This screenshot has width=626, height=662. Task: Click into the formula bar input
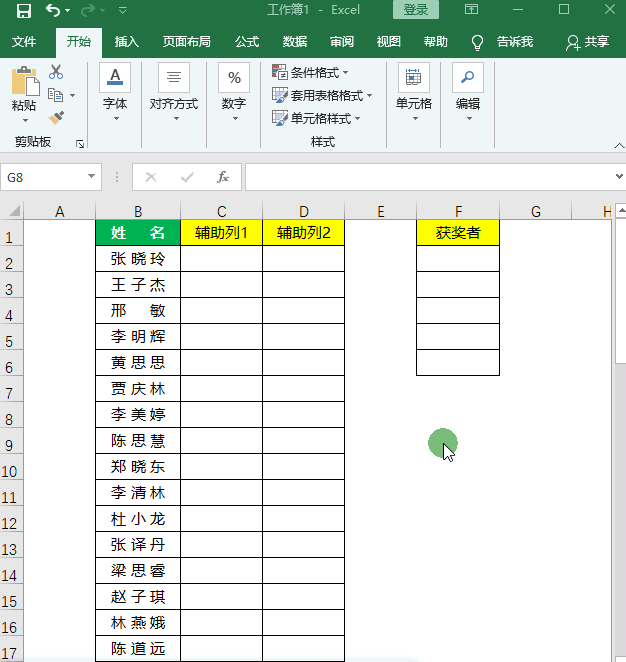pyautogui.click(x=429, y=177)
